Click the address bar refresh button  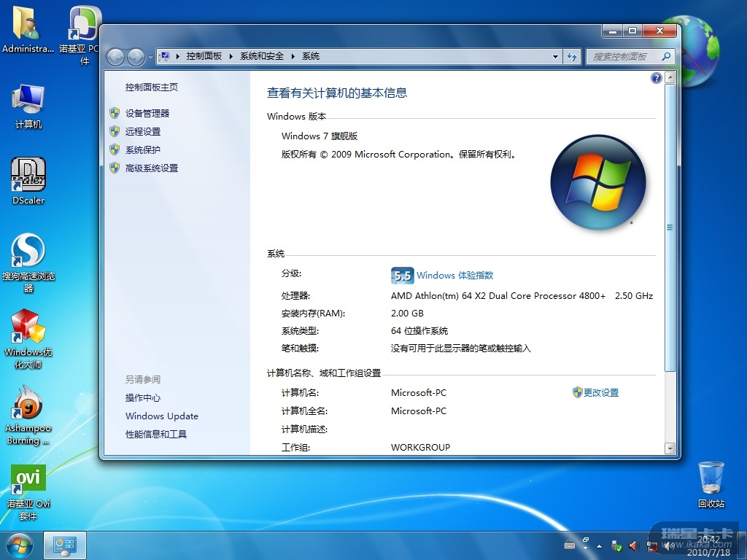pos(572,57)
